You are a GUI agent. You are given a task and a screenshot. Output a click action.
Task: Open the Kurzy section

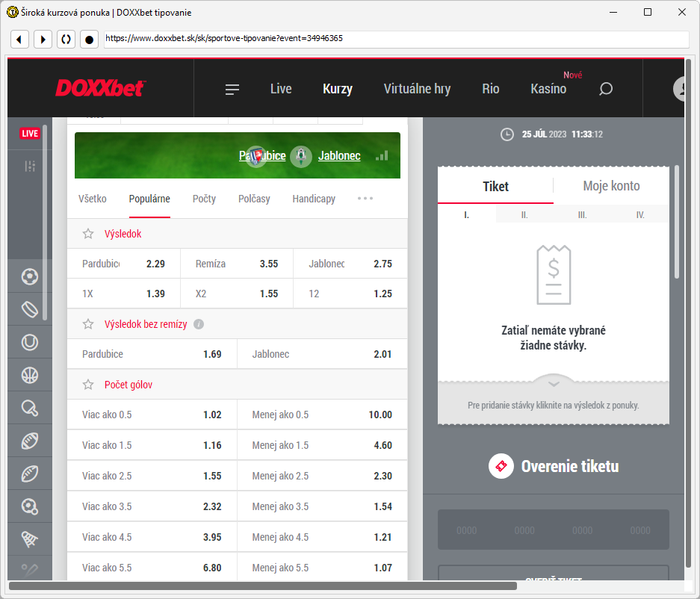338,89
